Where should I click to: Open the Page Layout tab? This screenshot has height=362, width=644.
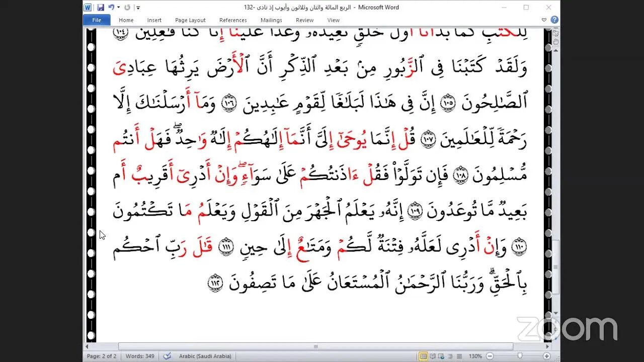coord(190,20)
